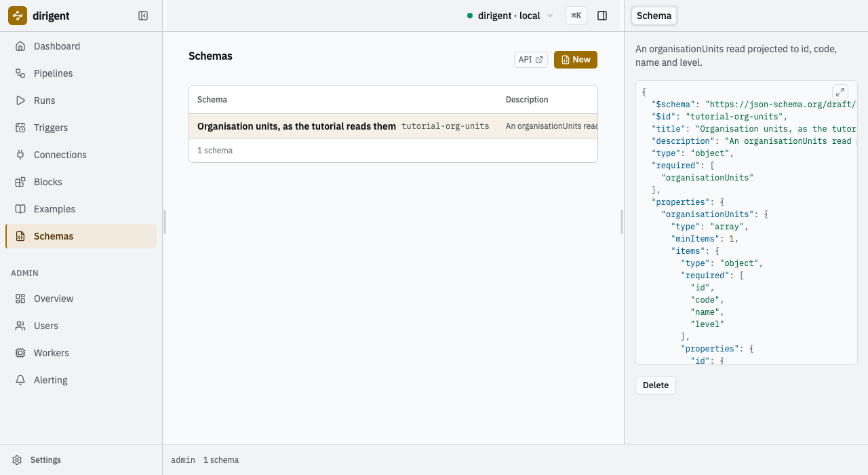The height and width of the screenshot is (475, 868).
Task: Select the 'Organisation units, as the tutorial reads them' row
Action: (393, 126)
